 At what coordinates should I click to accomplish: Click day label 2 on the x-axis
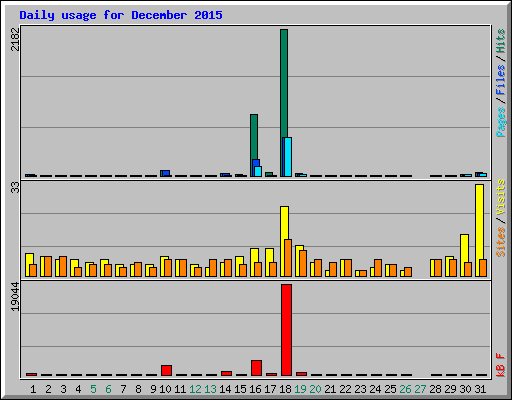[48, 389]
